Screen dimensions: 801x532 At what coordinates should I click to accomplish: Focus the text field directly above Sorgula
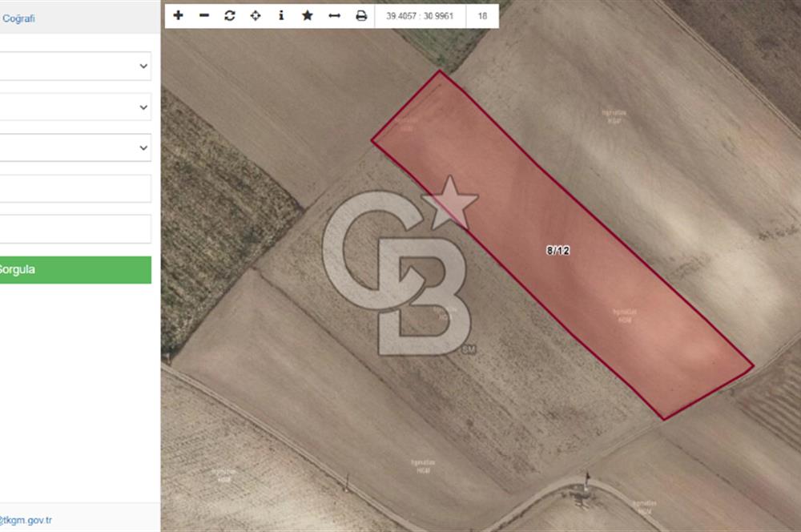pyautogui.click(x=75, y=229)
